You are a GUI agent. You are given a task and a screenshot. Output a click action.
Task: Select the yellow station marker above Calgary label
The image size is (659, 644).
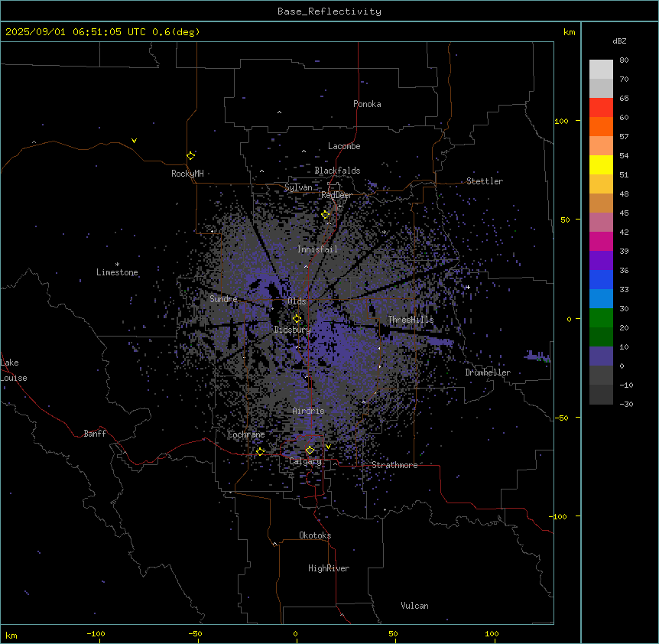tap(310, 450)
